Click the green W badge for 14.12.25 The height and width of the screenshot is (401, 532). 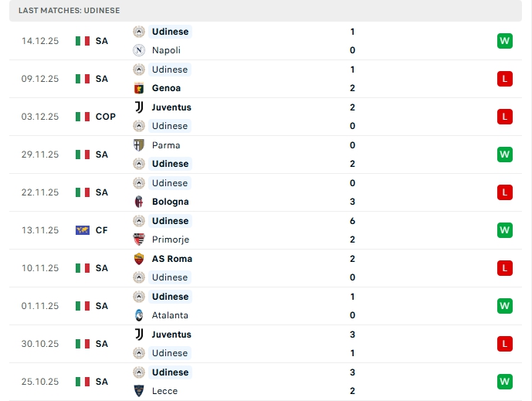[x=505, y=41]
